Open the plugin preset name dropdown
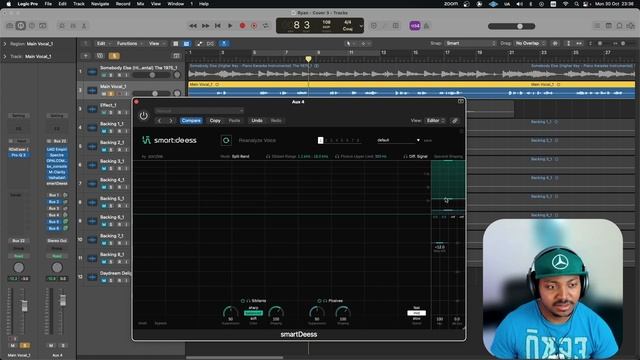Image resolution: width=640 pixels, height=360 pixels. click(x=199, y=111)
